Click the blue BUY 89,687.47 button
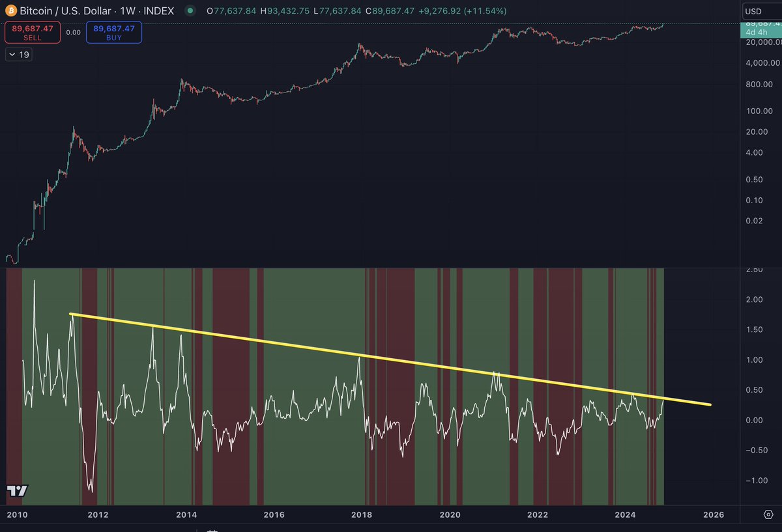 tap(114, 32)
